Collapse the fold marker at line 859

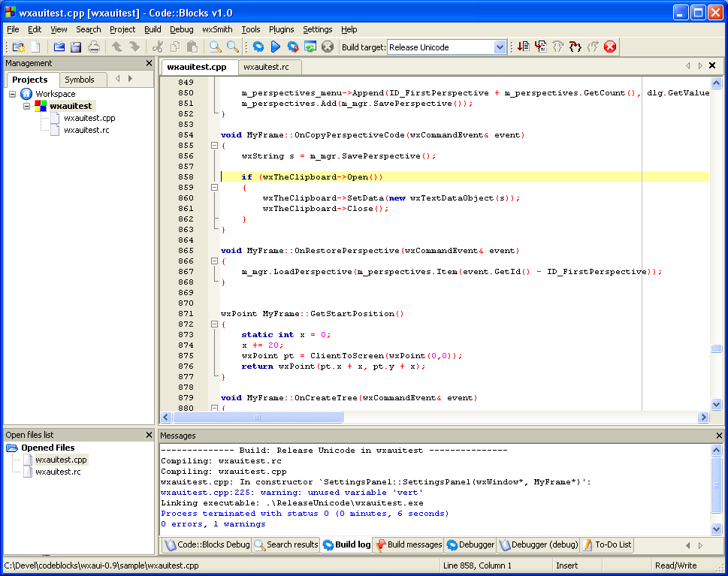click(x=214, y=188)
